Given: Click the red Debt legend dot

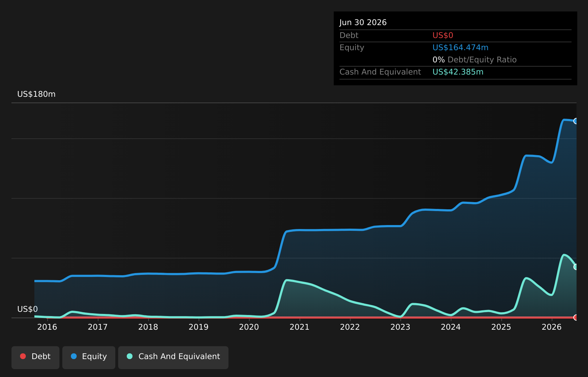Looking at the screenshot, I should pos(23,356).
